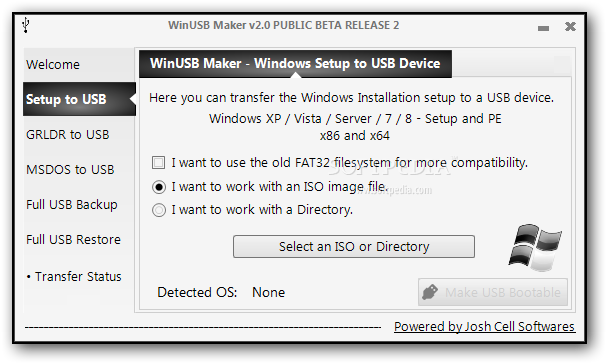The image size is (607, 364).
Task: Enable the old FAT32 filesystem checkbox
Action: point(158,162)
